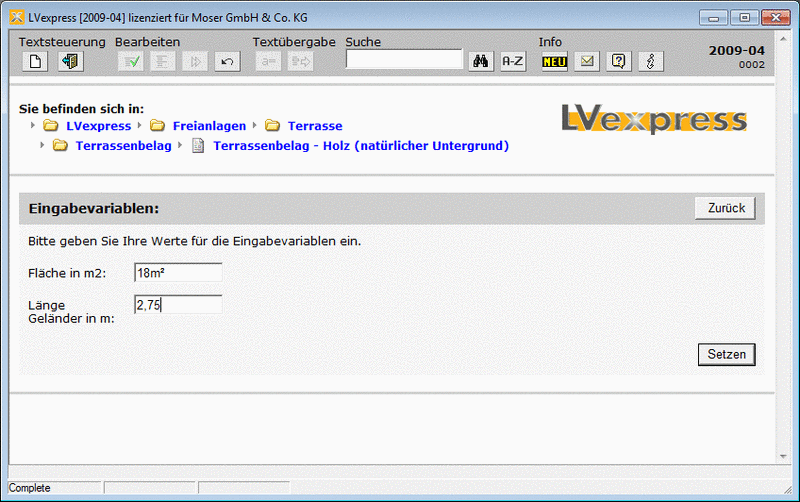The width and height of the screenshot is (800, 502).
Task: Click the 'Complete' status bar text
Action: 30,488
